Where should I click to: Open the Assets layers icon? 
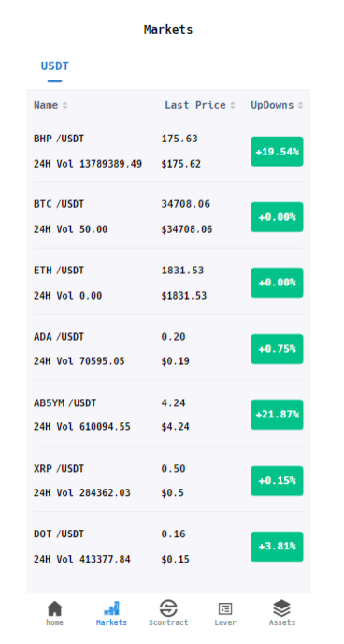point(281,608)
